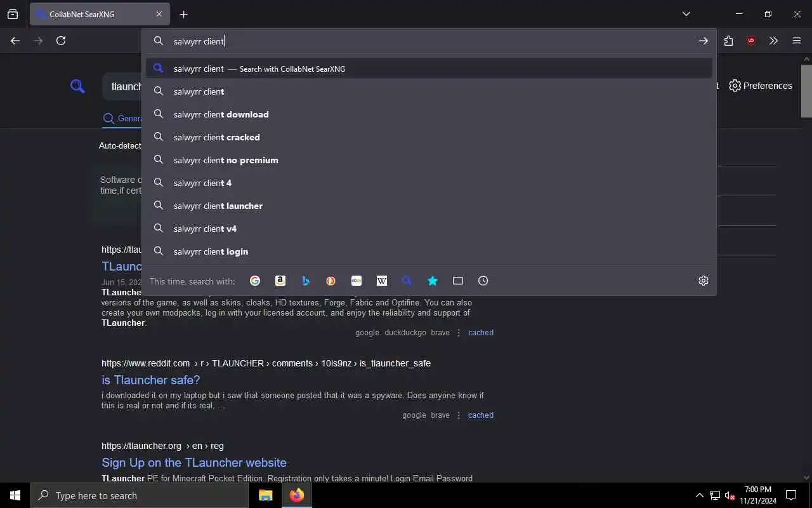Viewport: 812px width, 508px height.
Task: Open search settings gear in dropdown
Action: (704, 281)
